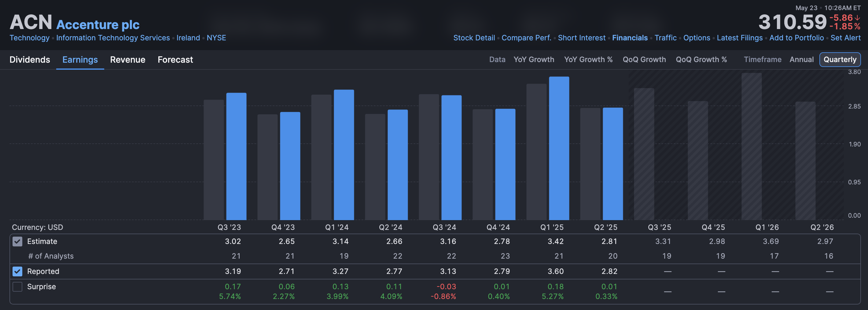Image resolution: width=868 pixels, height=310 pixels.
Task: Go to Short Interest page
Action: point(582,38)
